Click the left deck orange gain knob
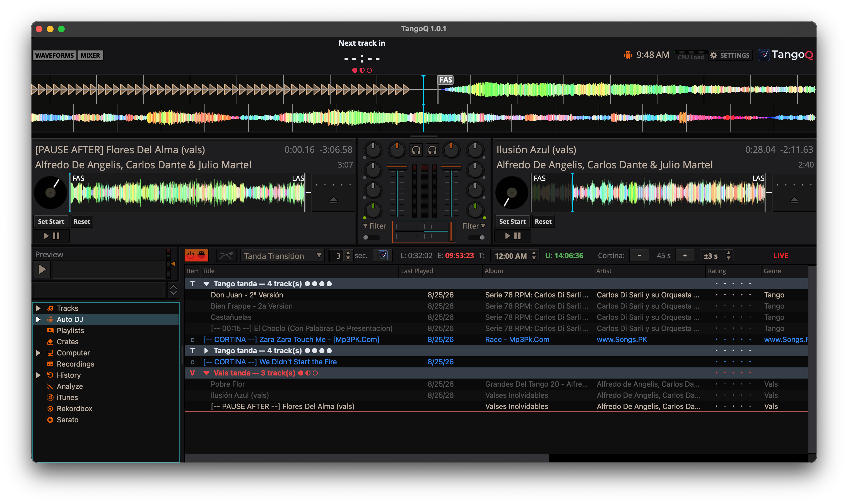The width and height of the screenshot is (848, 504). pyautogui.click(x=397, y=150)
